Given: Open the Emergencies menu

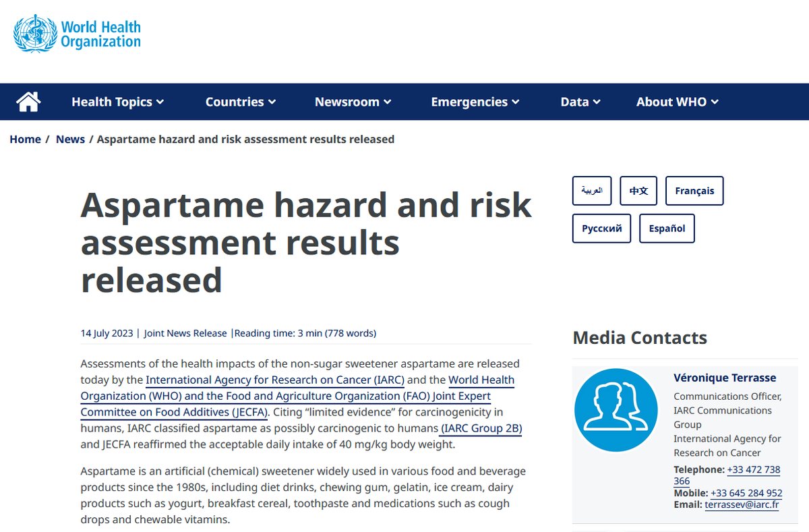Looking at the screenshot, I should pos(475,102).
